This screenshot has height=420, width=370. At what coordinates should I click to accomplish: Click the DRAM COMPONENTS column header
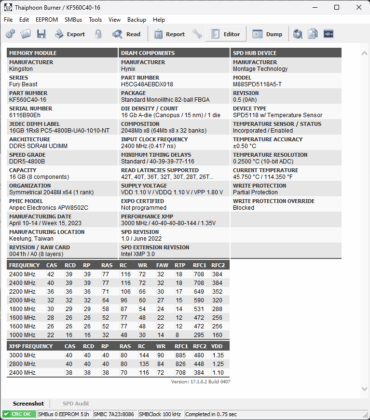pyautogui.click(x=174, y=53)
